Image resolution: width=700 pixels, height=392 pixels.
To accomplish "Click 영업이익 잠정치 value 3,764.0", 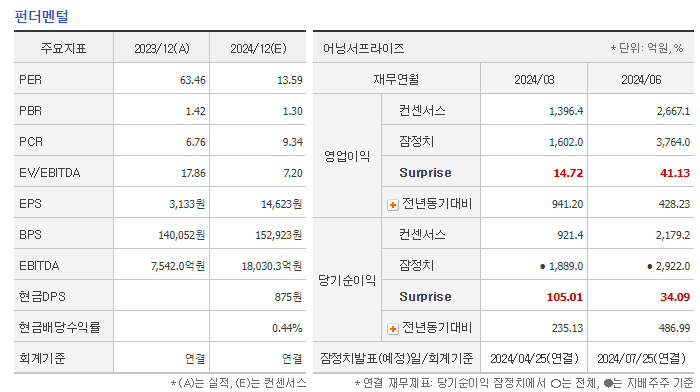I will pyautogui.click(x=673, y=142).
